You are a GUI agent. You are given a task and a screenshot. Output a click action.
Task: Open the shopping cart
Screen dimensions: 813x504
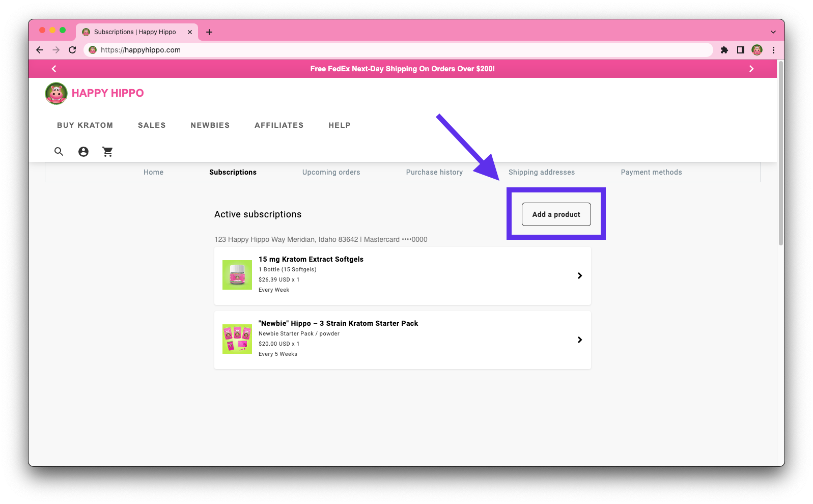coord(107,152)
